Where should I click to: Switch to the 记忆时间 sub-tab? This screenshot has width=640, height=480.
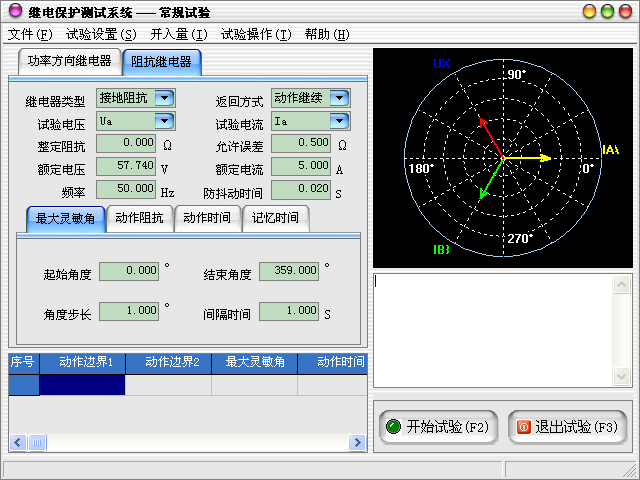pyautogui.click(x=275, y=218)
